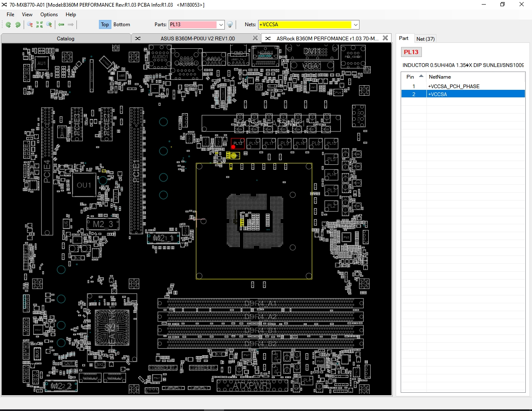Image resolution: width=532 pixels, height=411 pixels.
Task: Click the zoom out magnifier icon
Action: (30, 25)
